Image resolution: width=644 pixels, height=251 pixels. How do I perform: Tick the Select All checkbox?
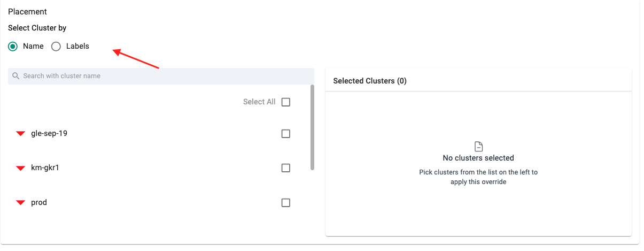(x=286, y=102)
